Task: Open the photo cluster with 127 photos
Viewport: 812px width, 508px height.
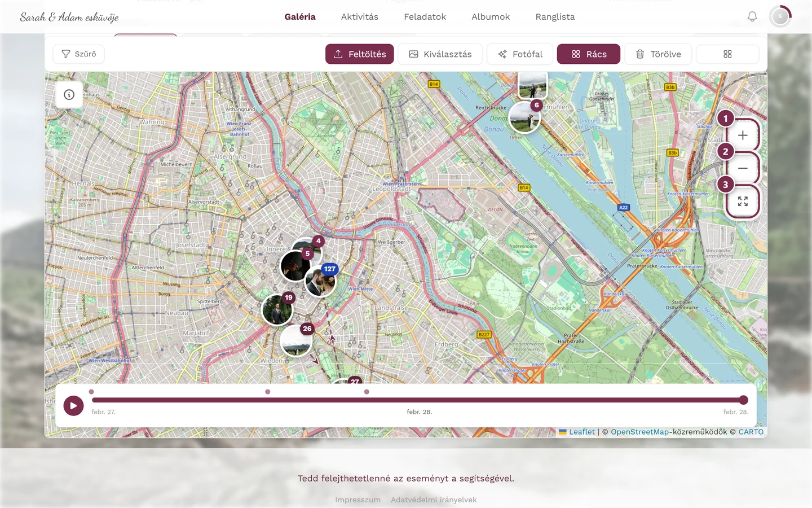Action: tap(320, 281)
